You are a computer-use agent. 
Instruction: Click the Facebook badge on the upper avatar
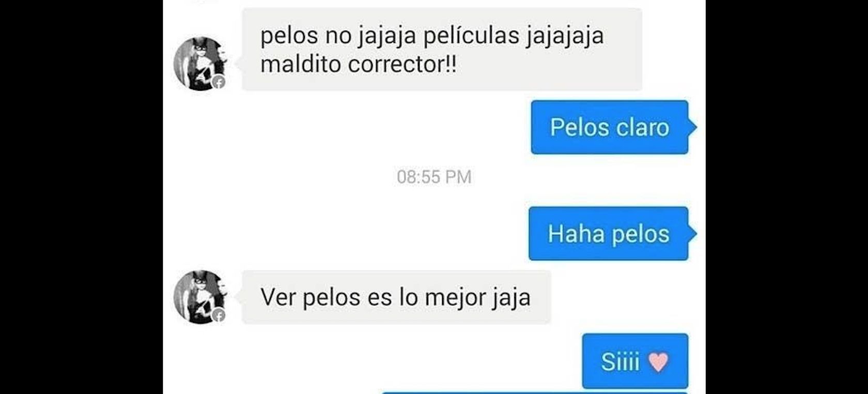tap(219, 82)
